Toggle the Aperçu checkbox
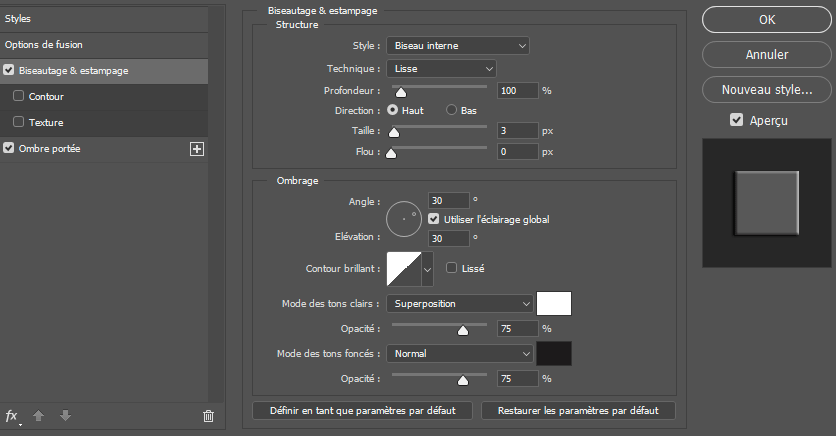 tap(737, 120)
